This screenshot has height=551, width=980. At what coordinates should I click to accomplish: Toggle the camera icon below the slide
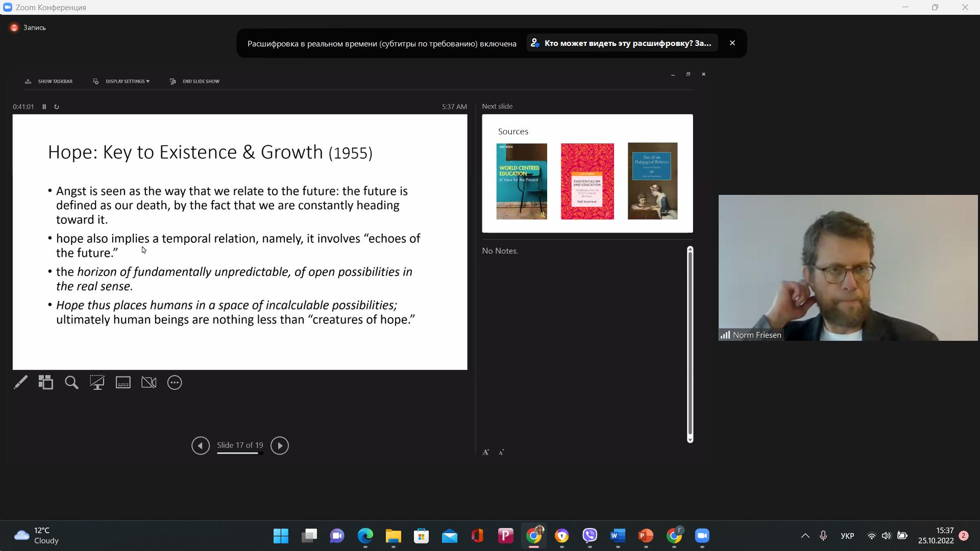149,383
